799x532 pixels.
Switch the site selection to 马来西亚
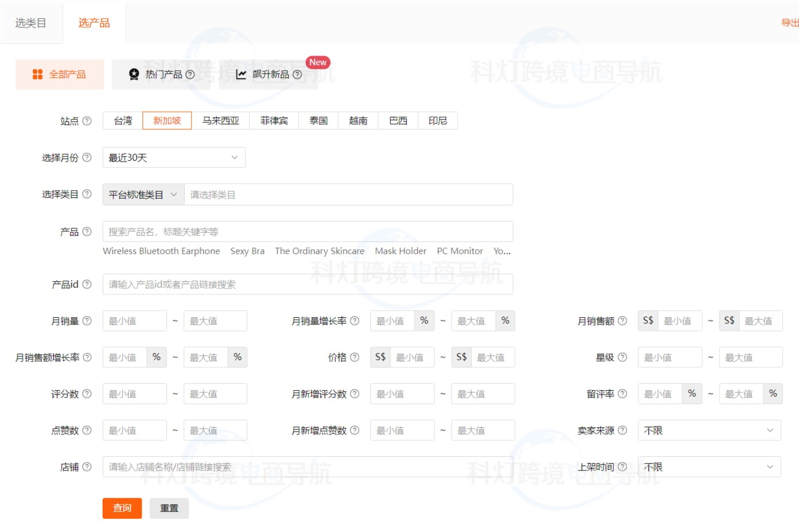tap(221, 120)
